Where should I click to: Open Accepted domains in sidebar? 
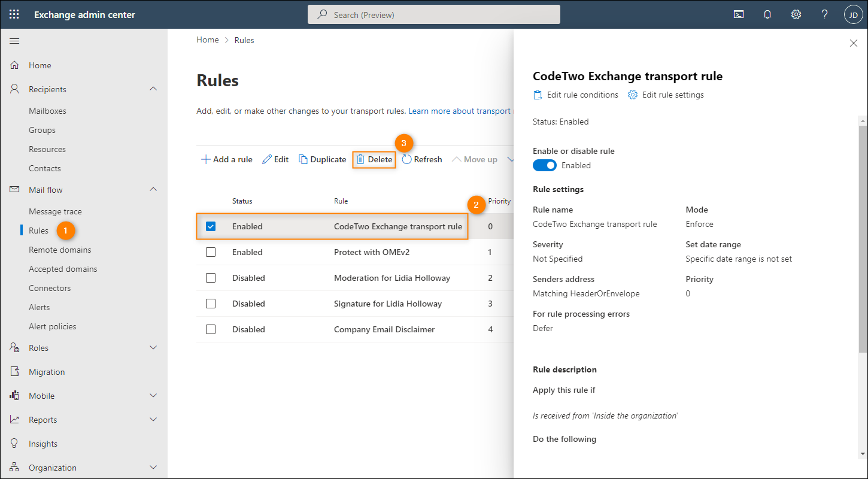pyautogui.click(x=63, y=269)
